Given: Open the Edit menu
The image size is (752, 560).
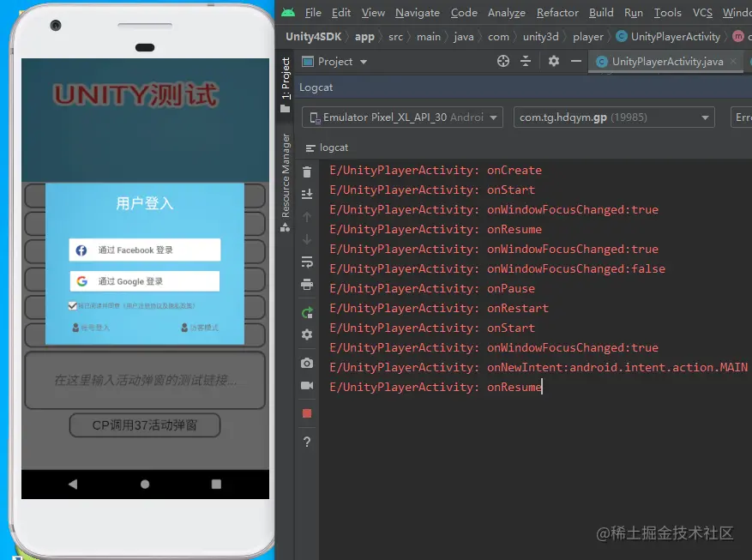Looking at the screenshot, I should pos(341,13).
